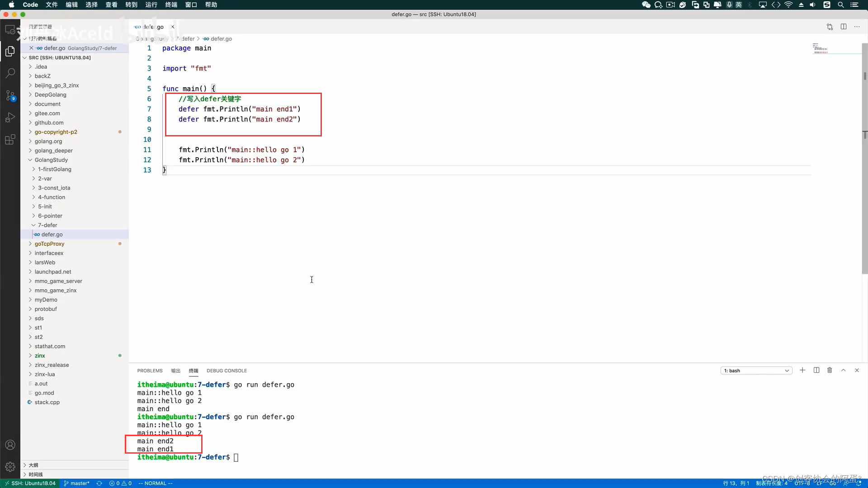Open Spotlight search in macOS menu bar
Screen dimensions: 868x488
(841, 5)
